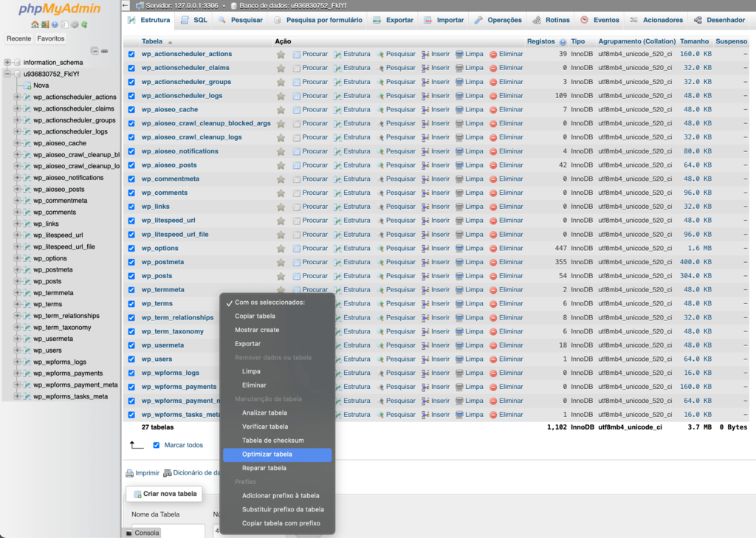Click the Limpa icon for wp_wpforms_payments

[459, 387]
